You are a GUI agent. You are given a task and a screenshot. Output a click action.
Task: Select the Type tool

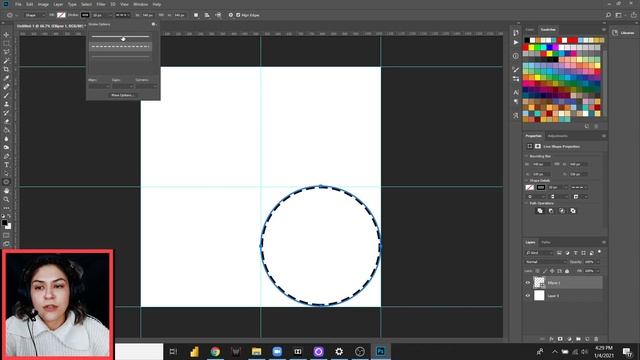[6, 165]
